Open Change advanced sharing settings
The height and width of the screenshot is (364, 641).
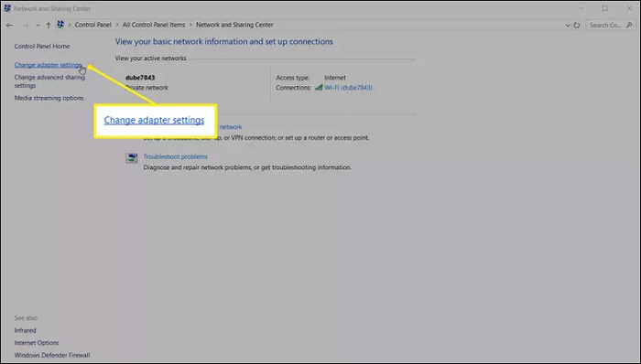pyautogui.click(x=49, y=81)
